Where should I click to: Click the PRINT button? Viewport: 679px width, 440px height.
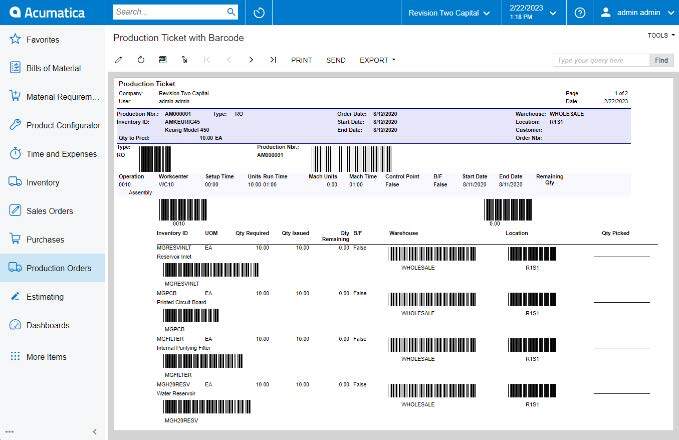[301, 60]
